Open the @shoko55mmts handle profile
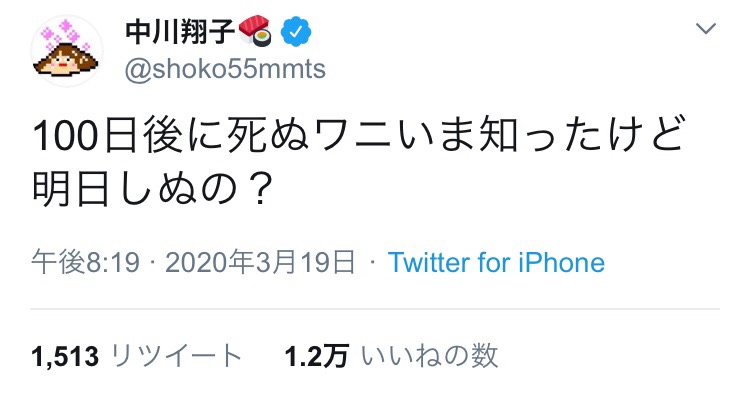 [x=225, y=69]
